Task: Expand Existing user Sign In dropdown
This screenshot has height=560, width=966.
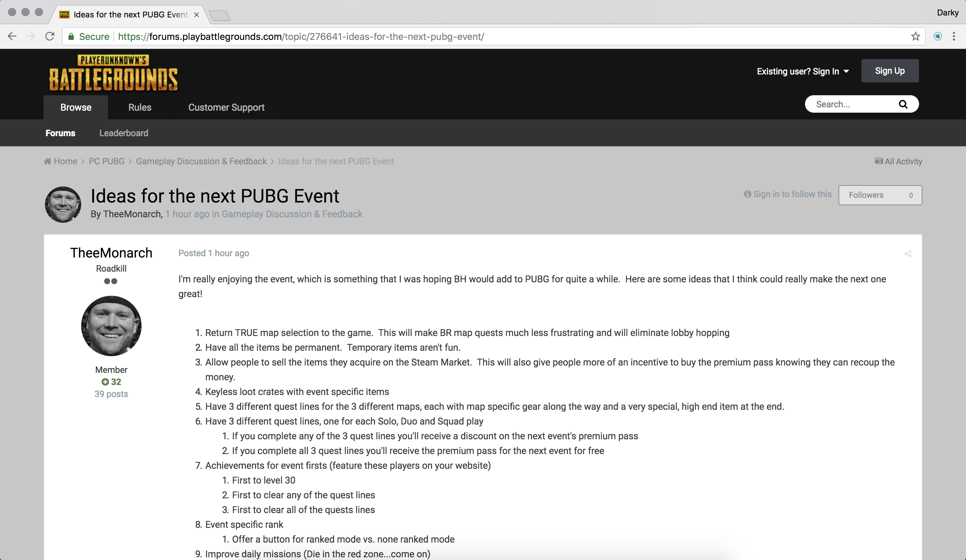Action: [803, 71]
